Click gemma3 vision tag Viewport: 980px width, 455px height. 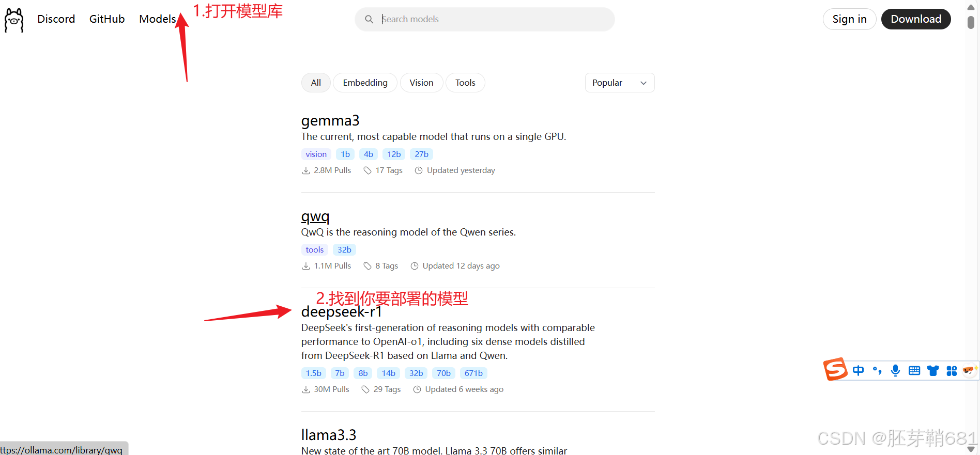pos(316,154)
